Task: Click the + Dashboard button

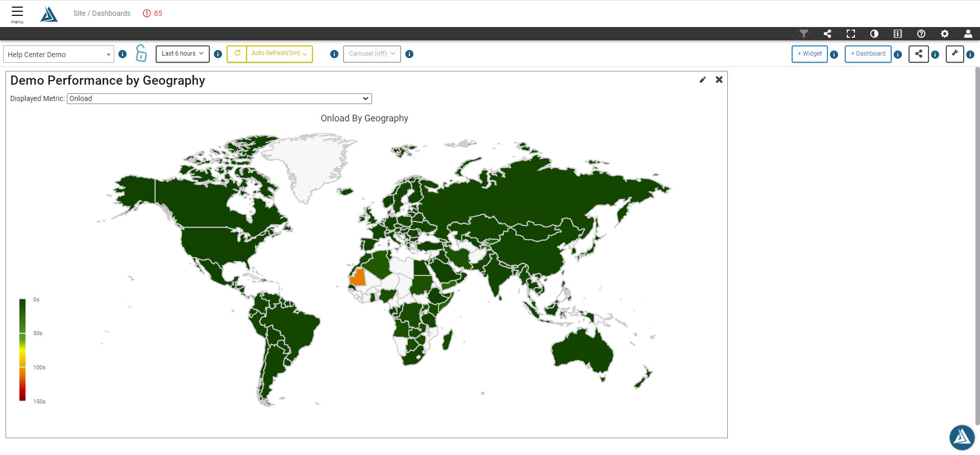Action: 868,54
